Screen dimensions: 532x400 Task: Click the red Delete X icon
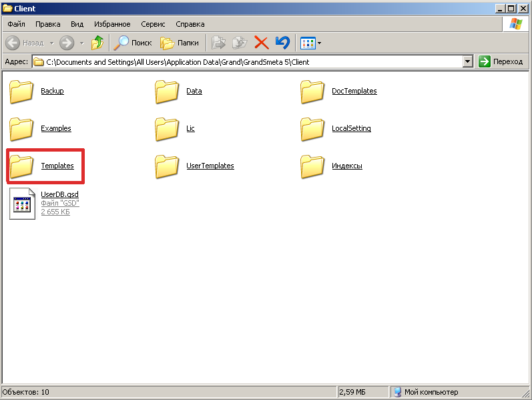pyautogui.click(x=261, y=43)
